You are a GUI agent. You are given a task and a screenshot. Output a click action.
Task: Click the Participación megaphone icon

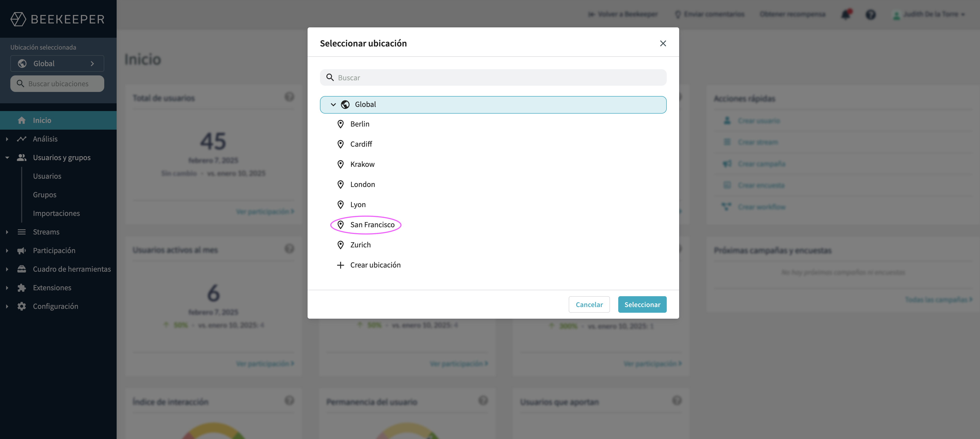(22, 250)
